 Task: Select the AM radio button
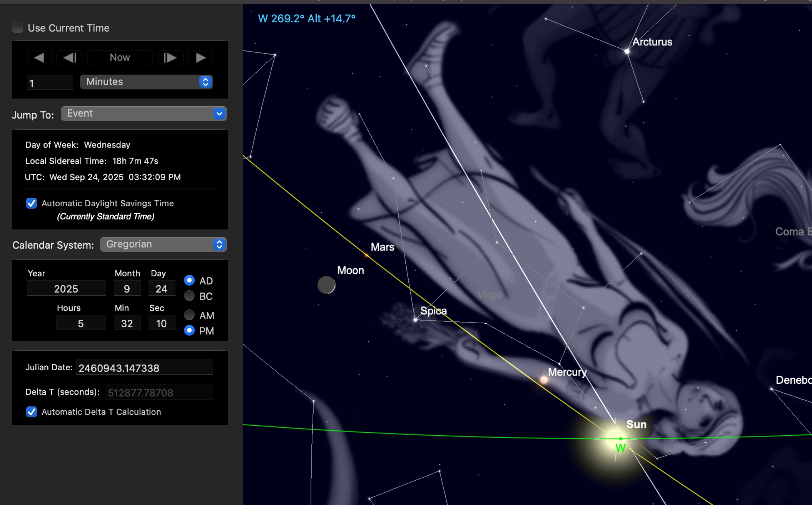click(x=189, y=315)
